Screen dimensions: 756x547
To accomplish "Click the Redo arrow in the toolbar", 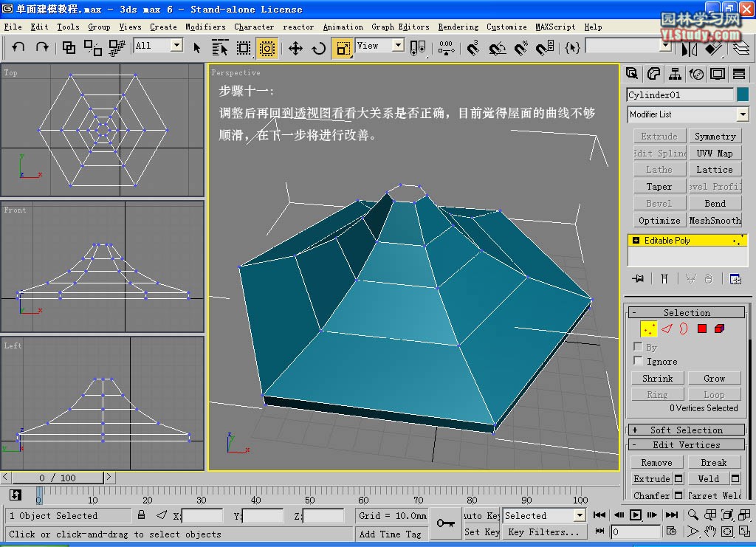I will [42, 47].
